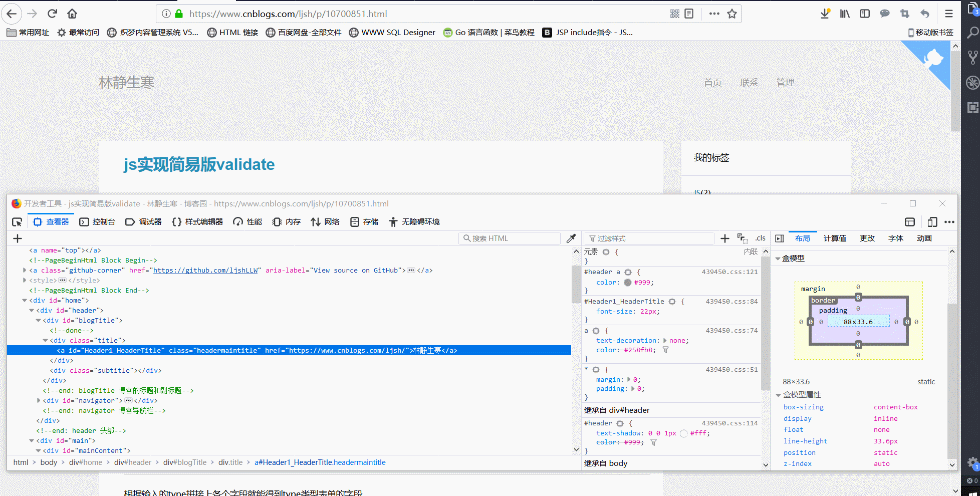Open page actions three-dot menu in address bar
This screenshot has width=980, height=496.
coord(714,14)
